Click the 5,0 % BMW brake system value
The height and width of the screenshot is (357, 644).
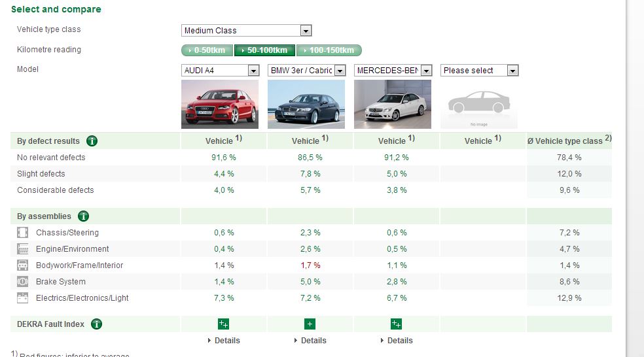pyautogui.click(x=310, y=282)
